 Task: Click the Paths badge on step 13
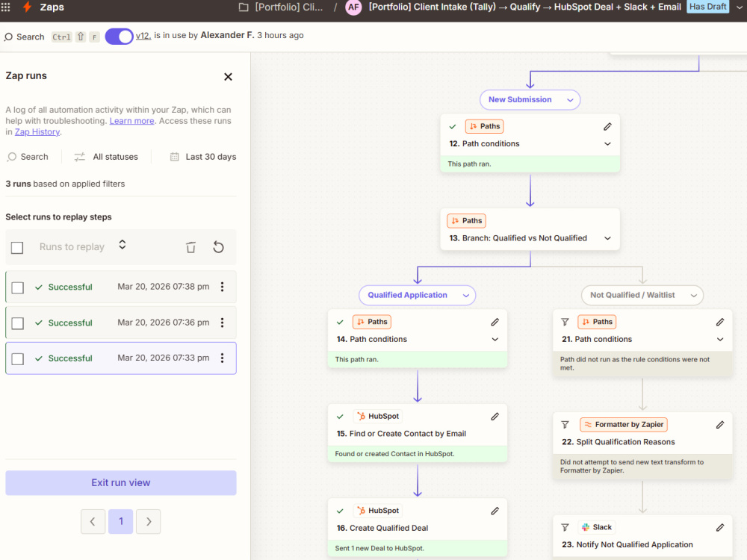pyautogui.click(x=466, y=220)
